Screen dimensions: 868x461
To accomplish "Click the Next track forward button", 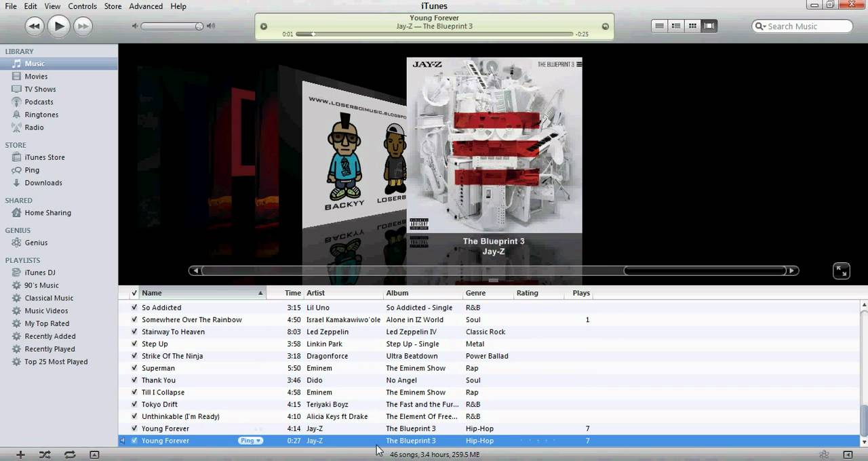I will pyautogui.click(x=83, y=26).
